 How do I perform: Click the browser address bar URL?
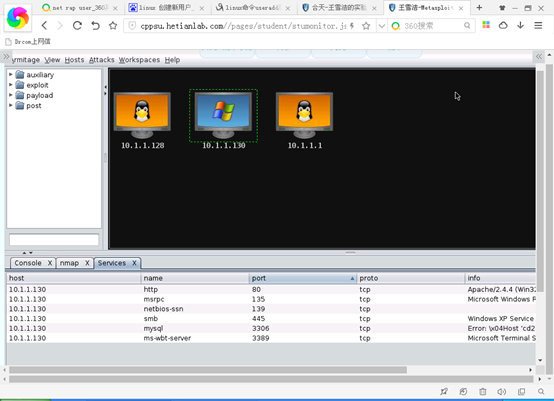coord(243,26)
